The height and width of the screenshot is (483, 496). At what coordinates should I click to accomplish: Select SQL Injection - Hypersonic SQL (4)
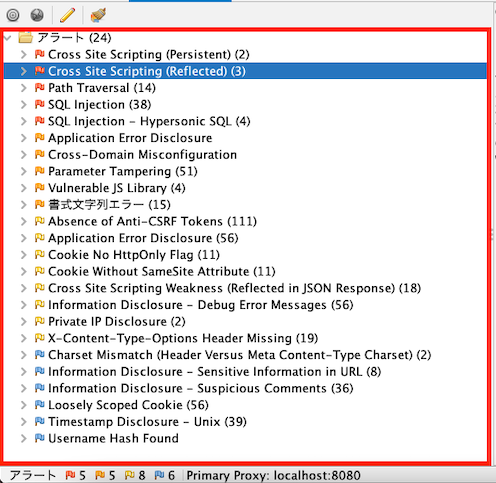(149, 121)
